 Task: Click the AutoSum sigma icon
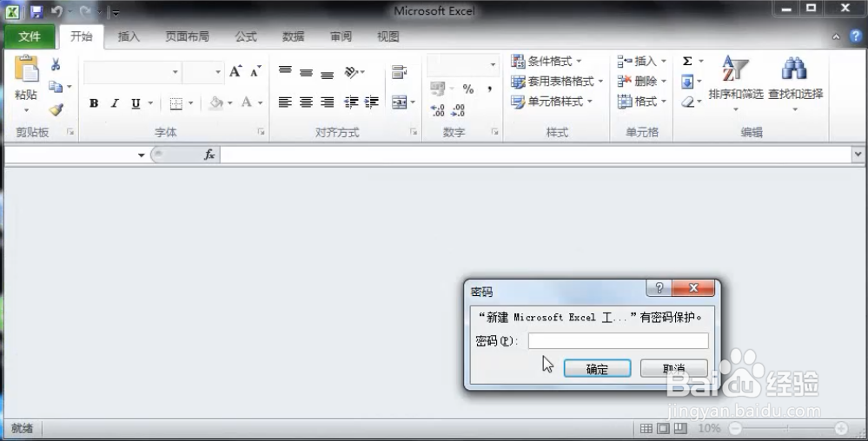coord(687,61)
